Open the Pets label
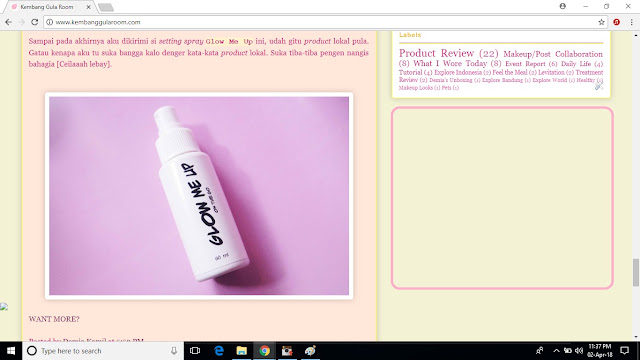Viewport: 640px width, 360px height. coord(446,88)
